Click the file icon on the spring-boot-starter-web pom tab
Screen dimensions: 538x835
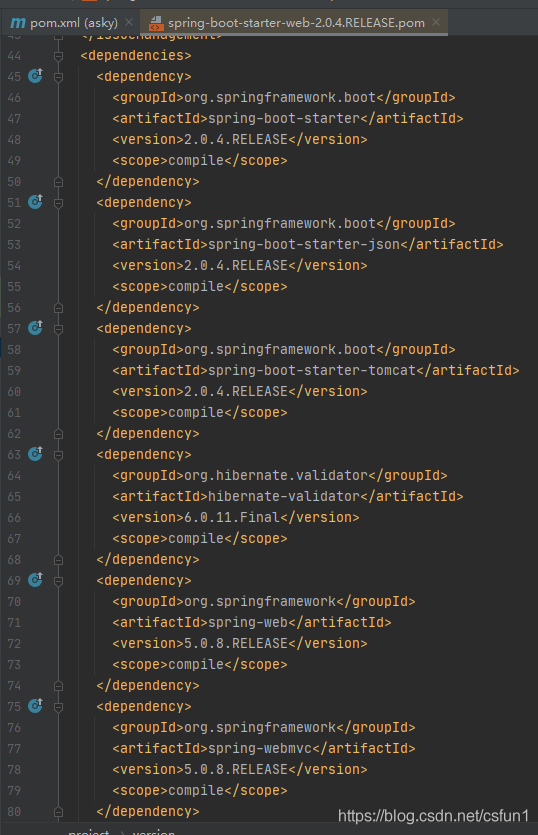tap(156, 23)
